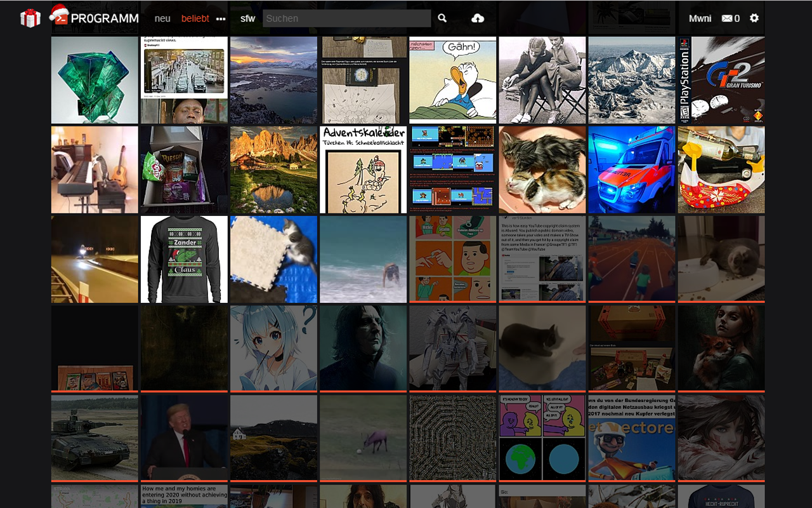Open the pr0gramm logo home link

click(95, 17)
